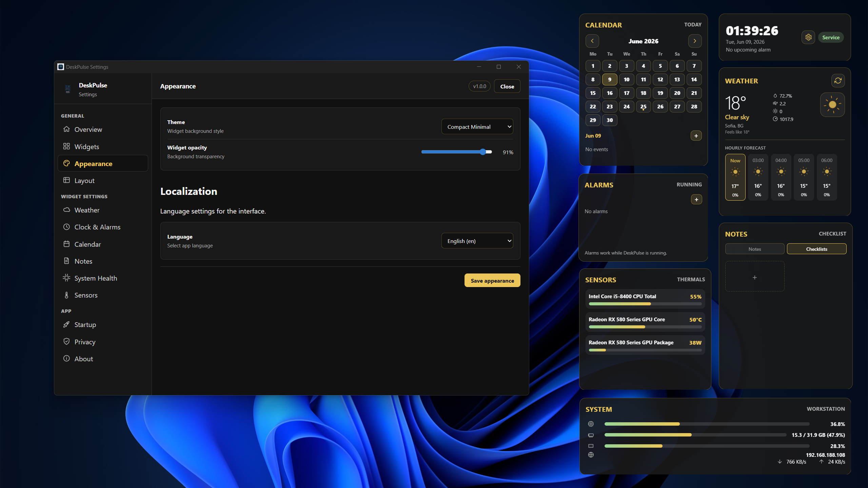The image size is (868, 488).
Task: Click the 15.3 / 31.9 GB memory value
Action: [x=818, y=435]
